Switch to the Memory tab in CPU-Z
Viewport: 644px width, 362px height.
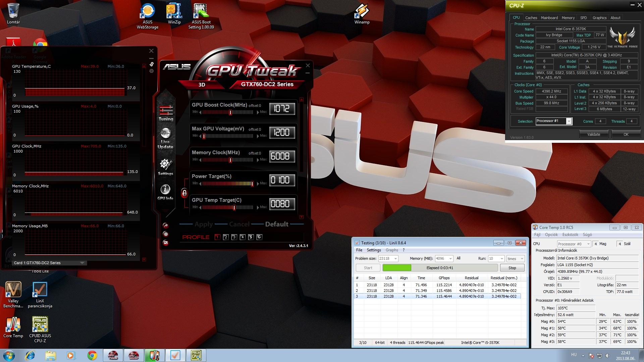pos(568,18)
